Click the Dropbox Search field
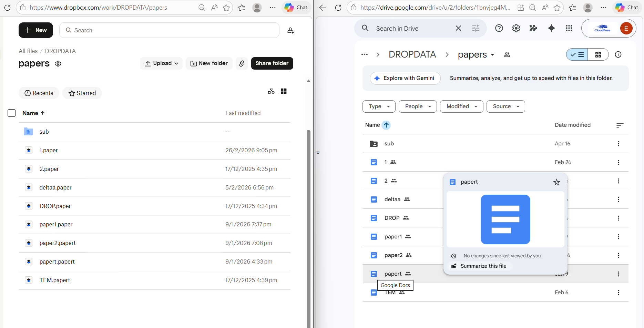644x328 pixels. click(x=169, y=30)
